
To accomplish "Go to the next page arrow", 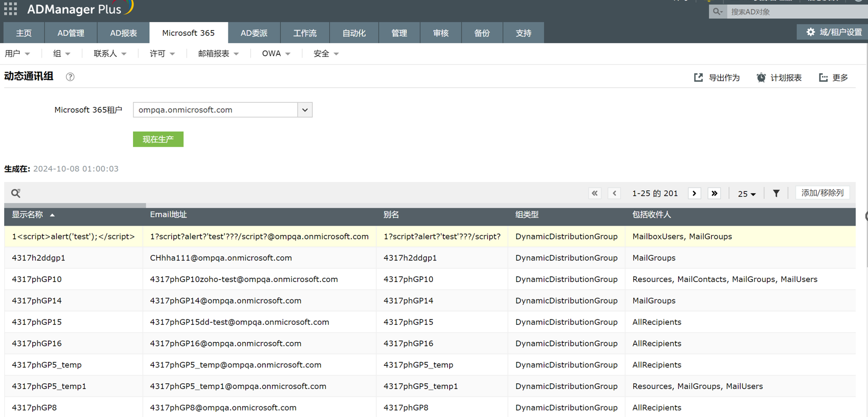I will tap(694, 193).
